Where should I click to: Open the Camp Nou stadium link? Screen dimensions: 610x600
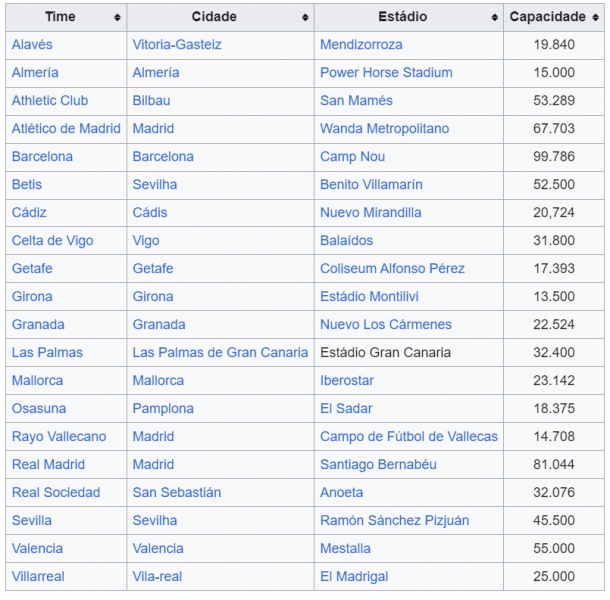pos(352,157)
